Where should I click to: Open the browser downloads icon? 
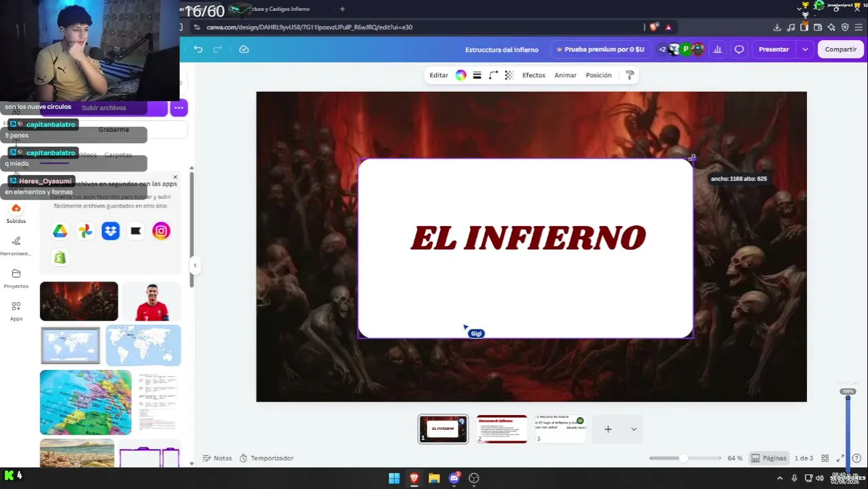tap(777, 27)
